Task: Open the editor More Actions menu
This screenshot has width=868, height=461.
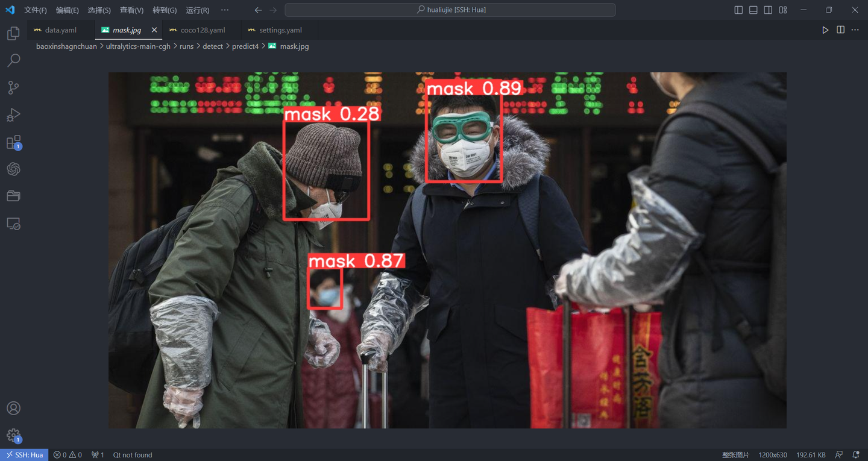Action: pyautogui.click(x=854, y=30)
